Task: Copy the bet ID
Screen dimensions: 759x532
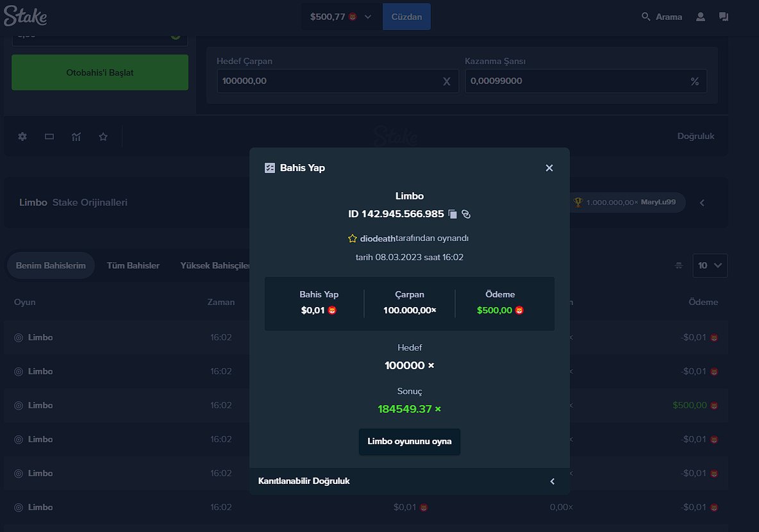Action: (x=453, y=214)
